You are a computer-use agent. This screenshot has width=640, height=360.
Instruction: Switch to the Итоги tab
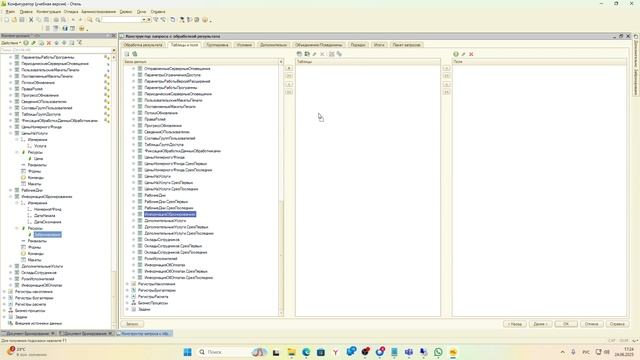379,45
